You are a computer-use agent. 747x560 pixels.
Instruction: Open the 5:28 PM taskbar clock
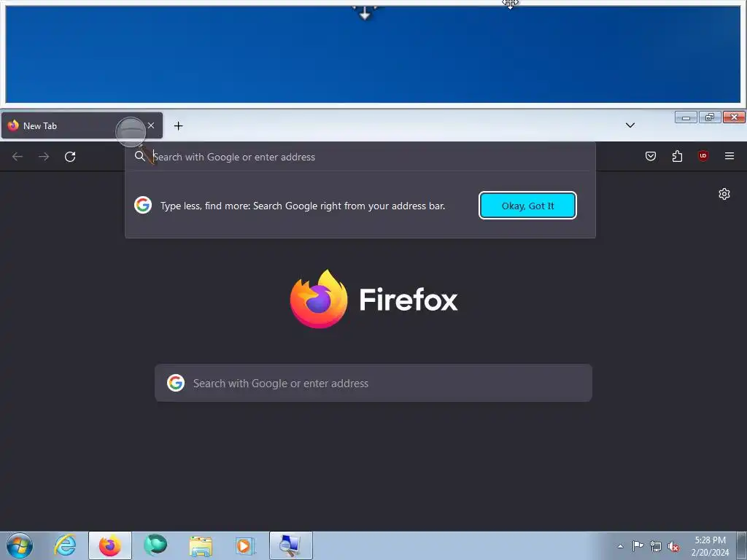pyautogui.click(x=710, y=546)
